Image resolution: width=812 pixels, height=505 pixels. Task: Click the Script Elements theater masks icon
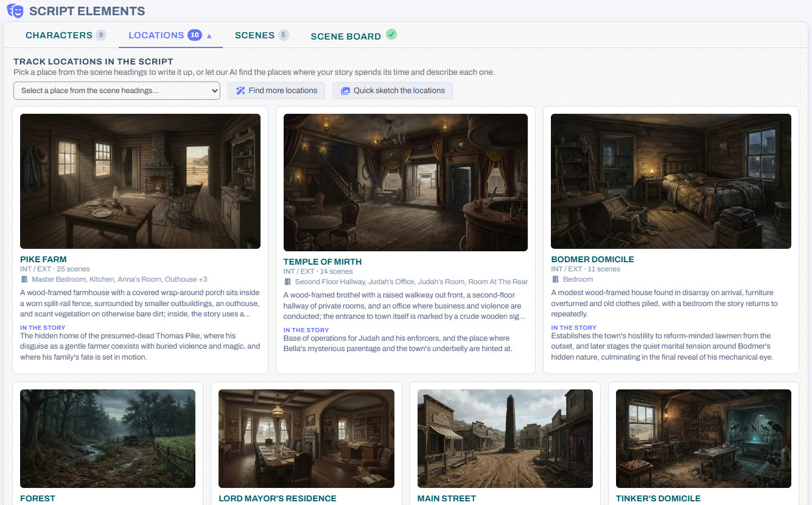[15, 10]
